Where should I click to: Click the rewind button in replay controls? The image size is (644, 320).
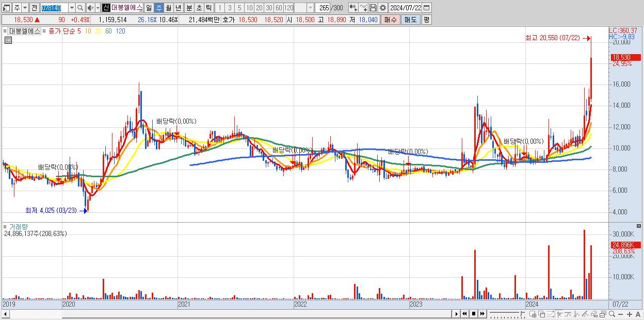point(464,314)
